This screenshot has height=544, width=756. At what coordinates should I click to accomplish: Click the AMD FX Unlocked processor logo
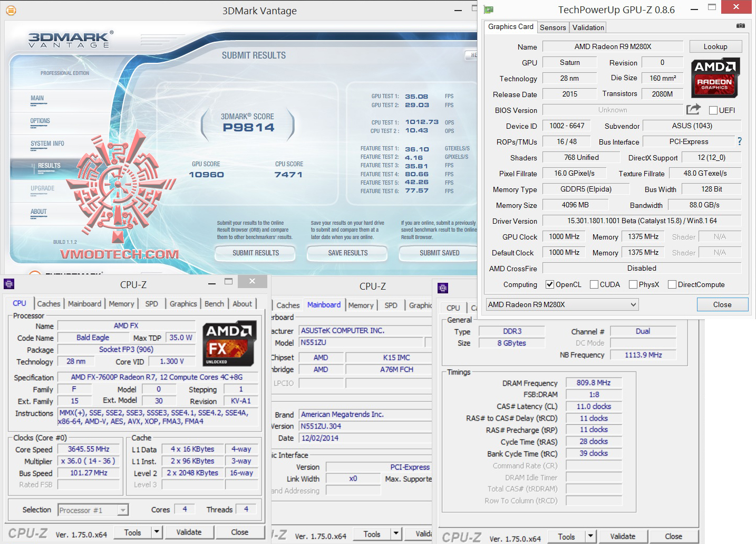click(x=230, y=343)
